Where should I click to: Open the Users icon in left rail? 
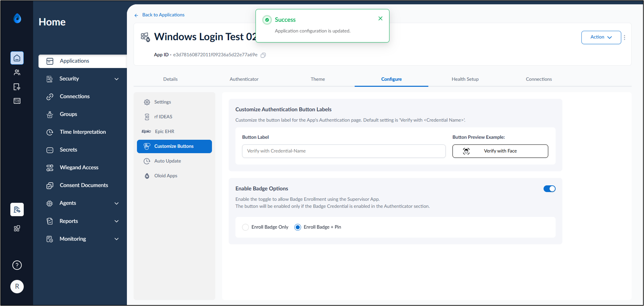17,73
